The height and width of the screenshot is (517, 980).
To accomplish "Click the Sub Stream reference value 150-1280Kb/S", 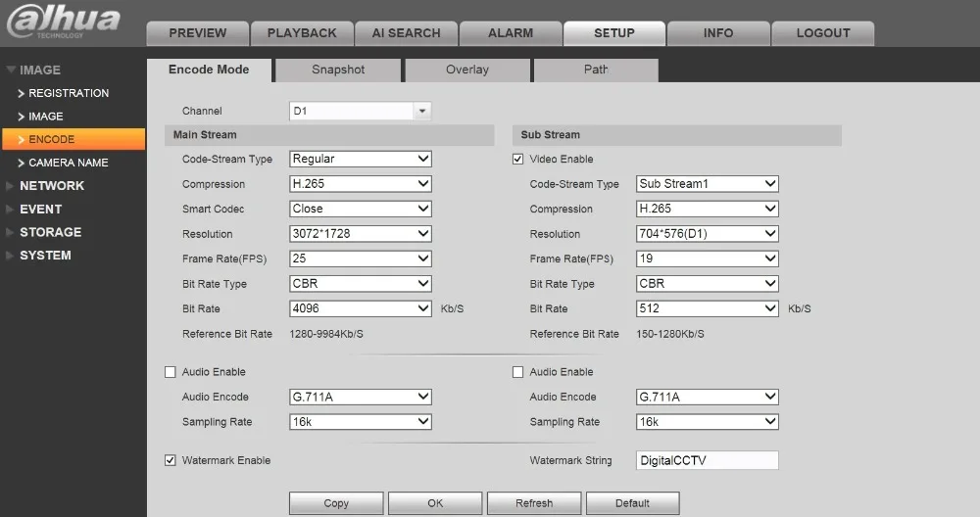I will pyautogui.click(x=670, y=334).
